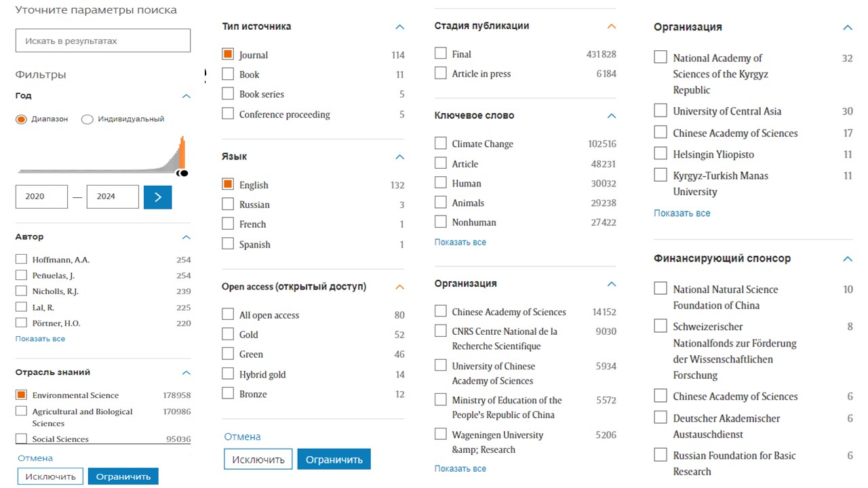Uncheck the Journal source type checkbox

click(228, 55)
